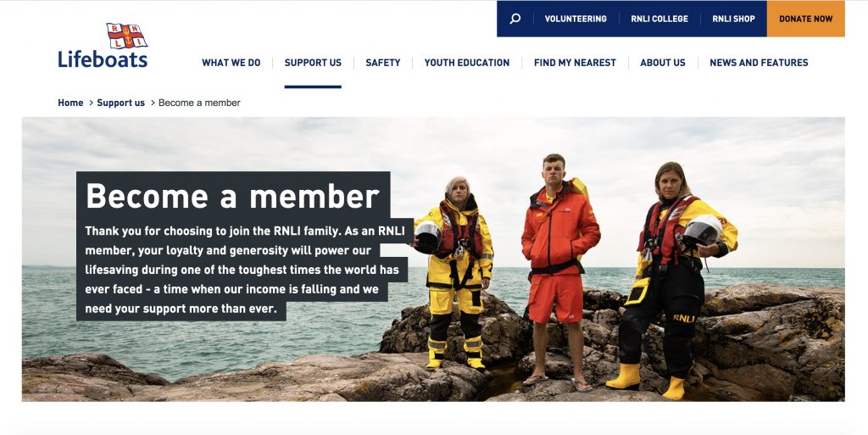This screenshot has width=868, height=435.
Task: Click the Lifeboats wordmark logo
Action: [103, 59]
